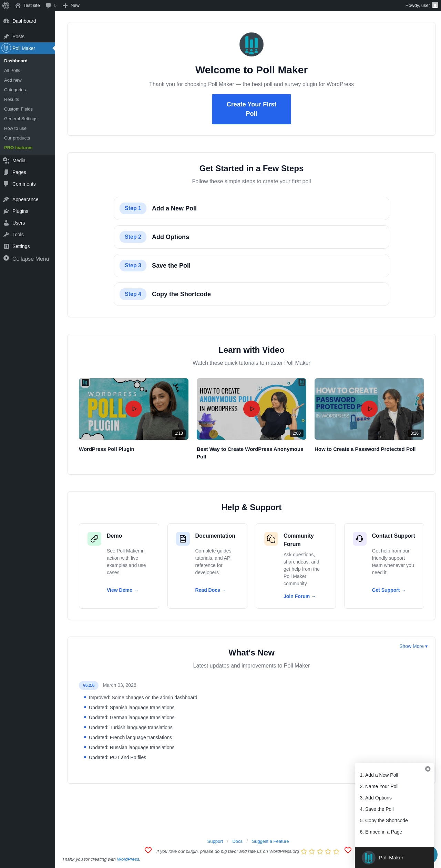Click the user avatar in admin bar
The image size is (441, 868).
[x=435, y=6]
